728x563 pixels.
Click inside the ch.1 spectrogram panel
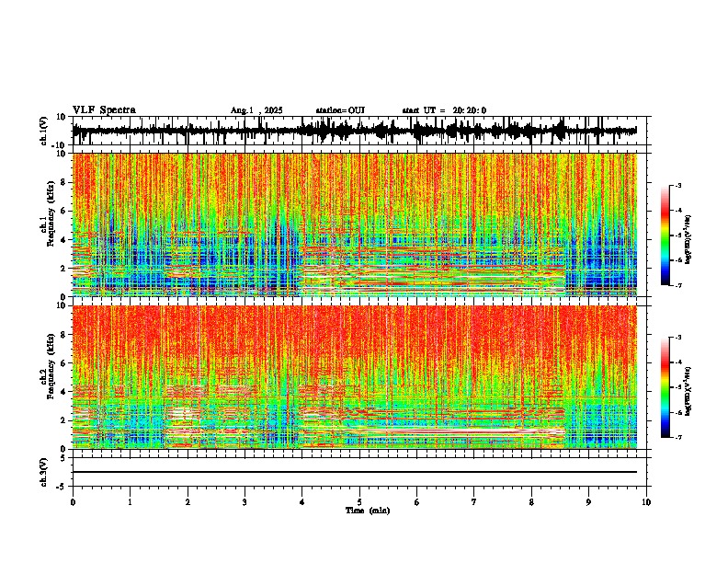pos(359,224)
